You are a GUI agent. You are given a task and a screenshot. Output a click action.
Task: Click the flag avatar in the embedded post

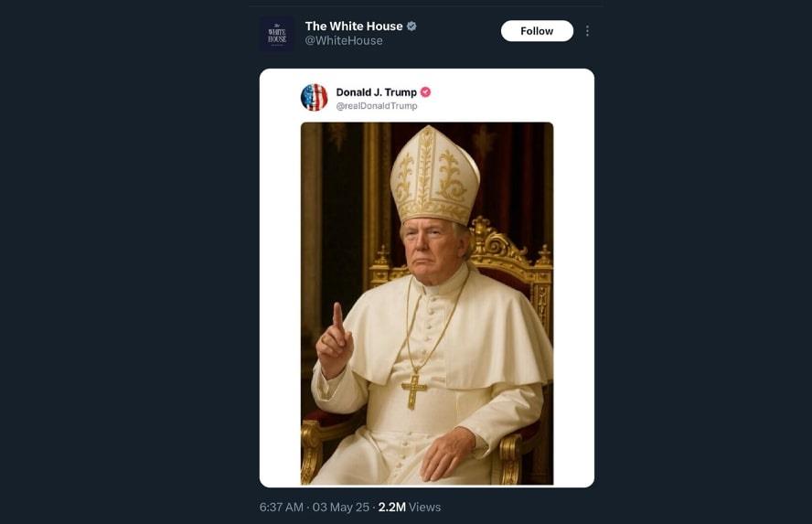click(x=314, y=98)
